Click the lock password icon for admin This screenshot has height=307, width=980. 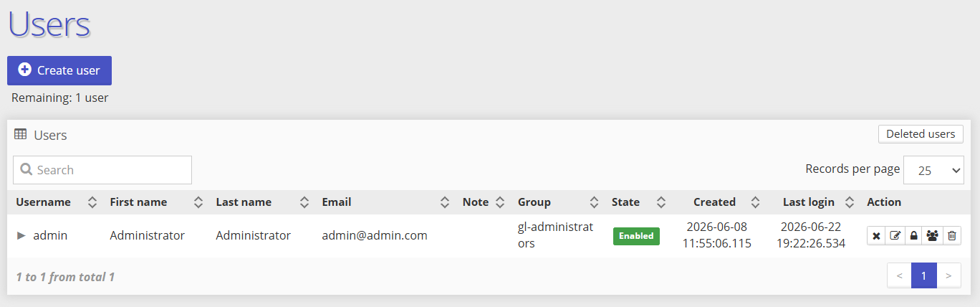(x=913, y=235)
